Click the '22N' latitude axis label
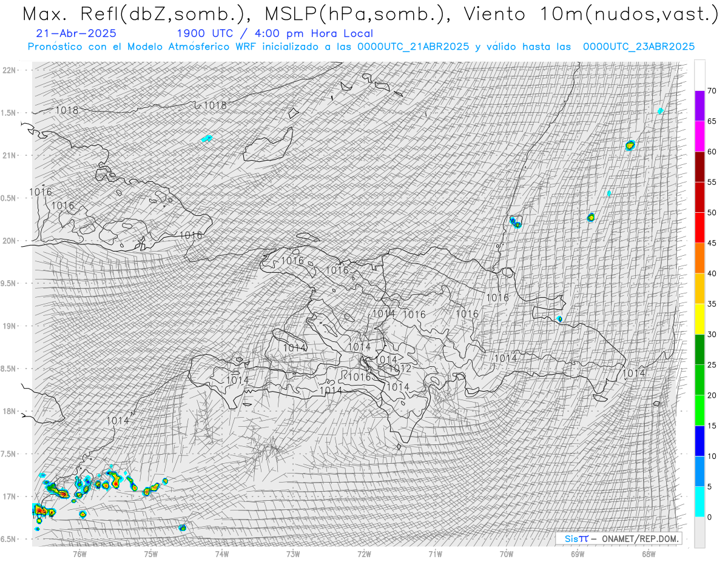The height and width of the screenshot is (562, 728). tap(8, 70)
